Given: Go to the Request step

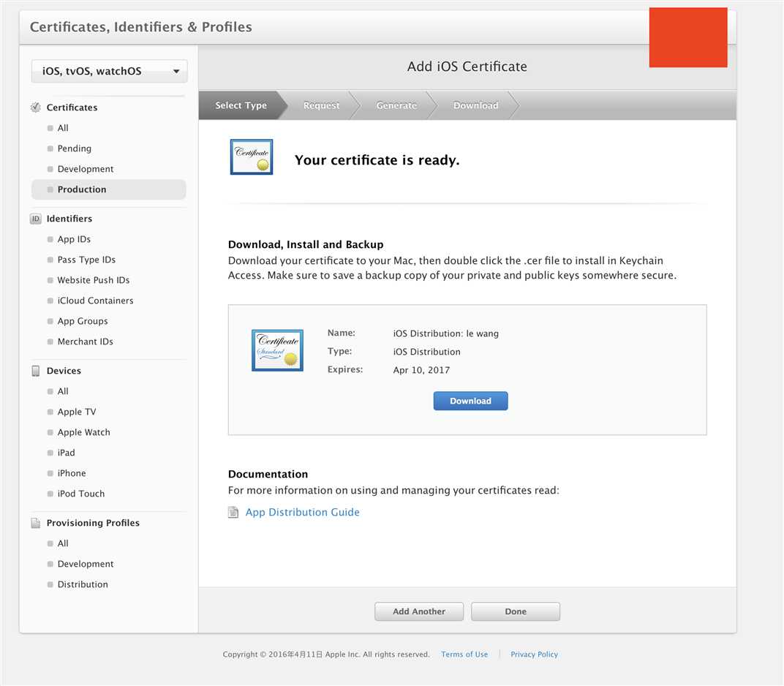Looking at the screenshot, I should [x=322, y=105].
